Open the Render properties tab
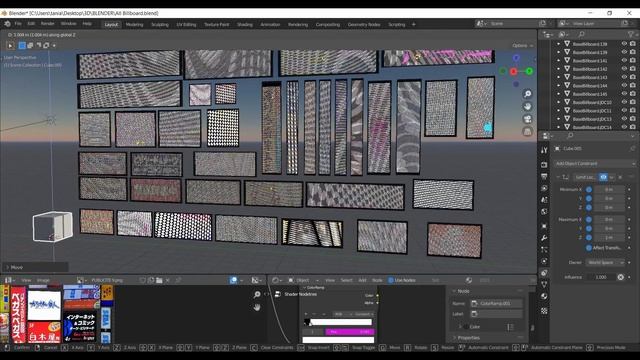This screenshot has height=360, width=640. pos(544,164)
